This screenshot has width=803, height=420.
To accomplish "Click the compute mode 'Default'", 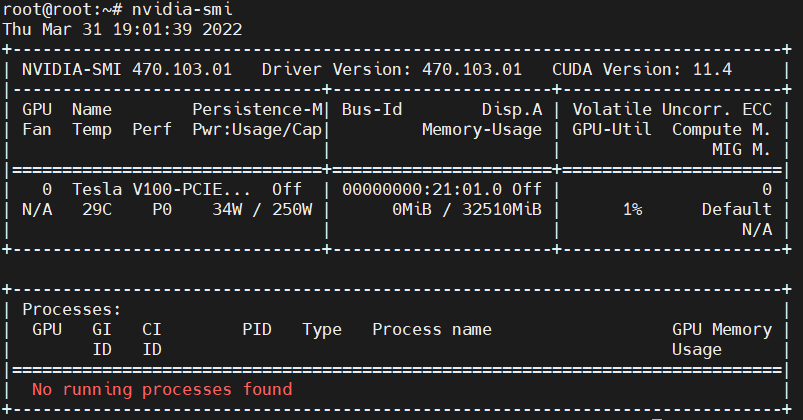I will (737, 209).
